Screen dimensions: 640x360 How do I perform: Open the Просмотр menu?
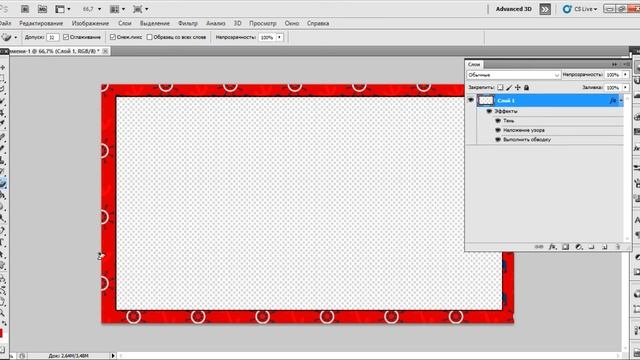(x=263, y=23)
